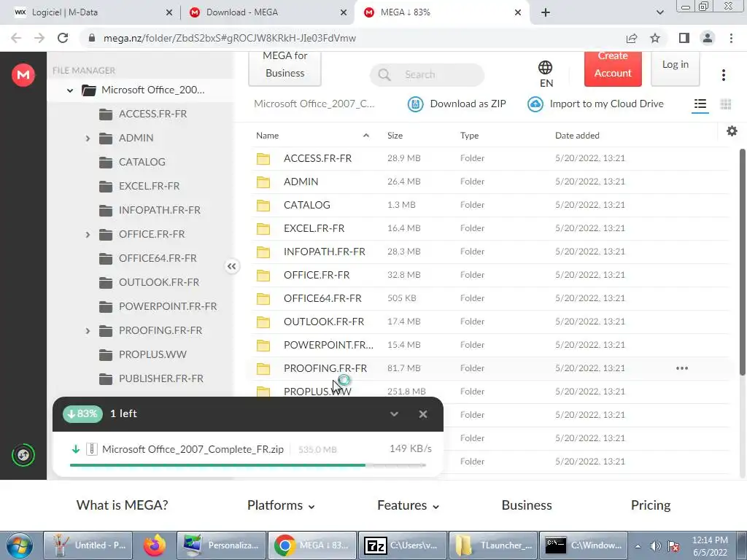Screen dimensions: 747x560
Task: Expand the PROOFING.FR-FR folder in tree
Action: coord(88,330)
